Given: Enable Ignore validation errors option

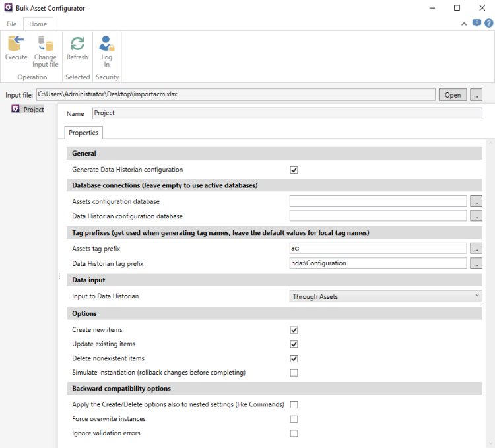Looking at the screenshot, I should point(294,433).
